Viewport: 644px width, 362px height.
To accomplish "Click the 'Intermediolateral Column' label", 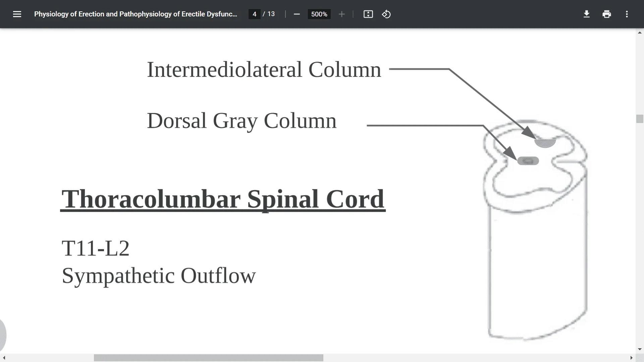I will click(264, 70).
